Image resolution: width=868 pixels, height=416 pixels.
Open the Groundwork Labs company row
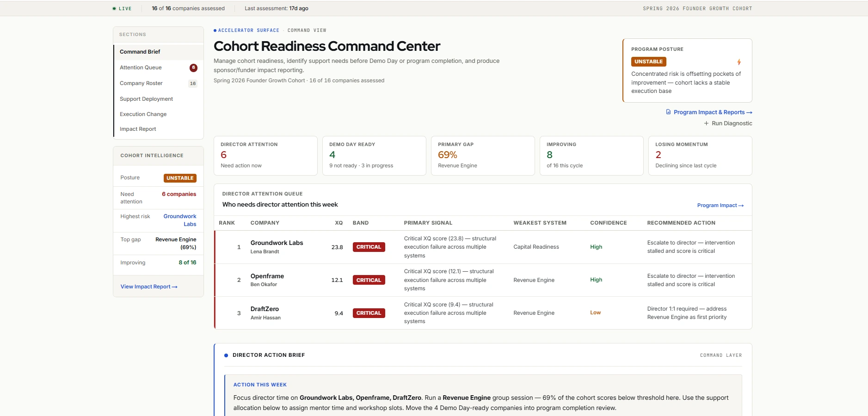click(x=483, y=247)
